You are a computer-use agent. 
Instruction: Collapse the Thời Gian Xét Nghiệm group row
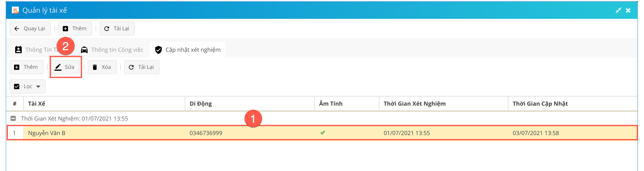(13, 118)
